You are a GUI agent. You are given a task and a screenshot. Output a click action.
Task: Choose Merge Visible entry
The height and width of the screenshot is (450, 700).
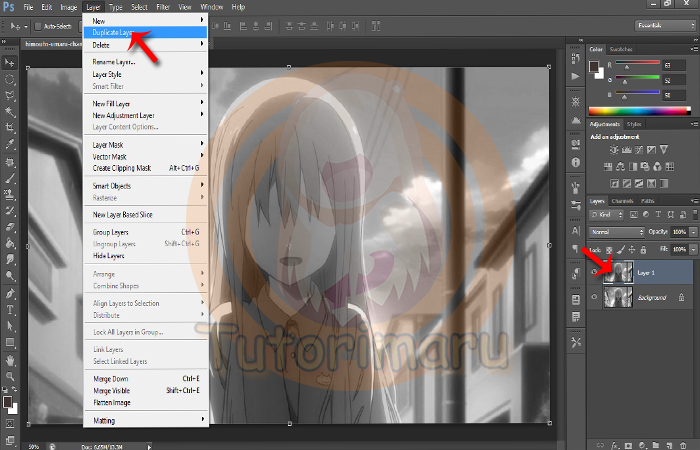coord(146,391)
